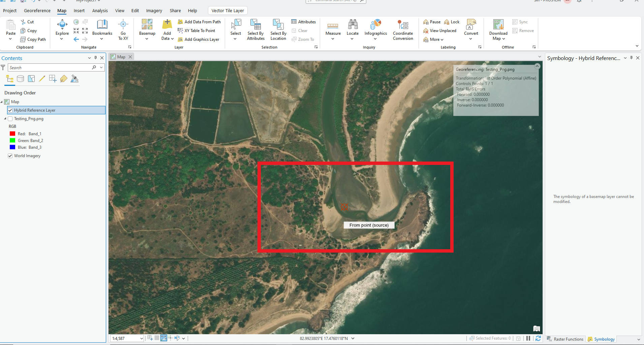
Task: Activate the Select features tool
Action: tap(236, 29)
